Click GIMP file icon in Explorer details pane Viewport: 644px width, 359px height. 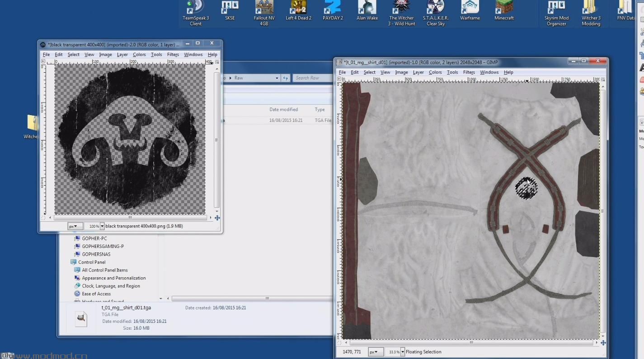[x=81, y=318]
